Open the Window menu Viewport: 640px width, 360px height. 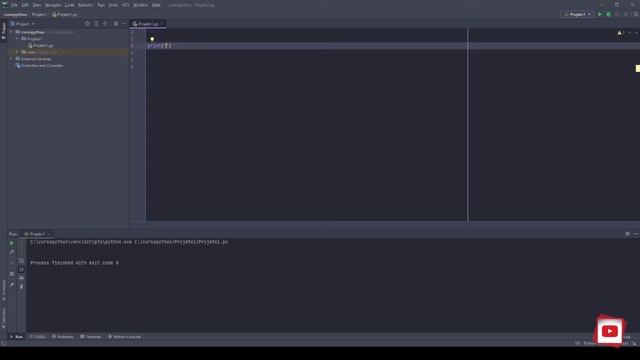tap(140, 5)
